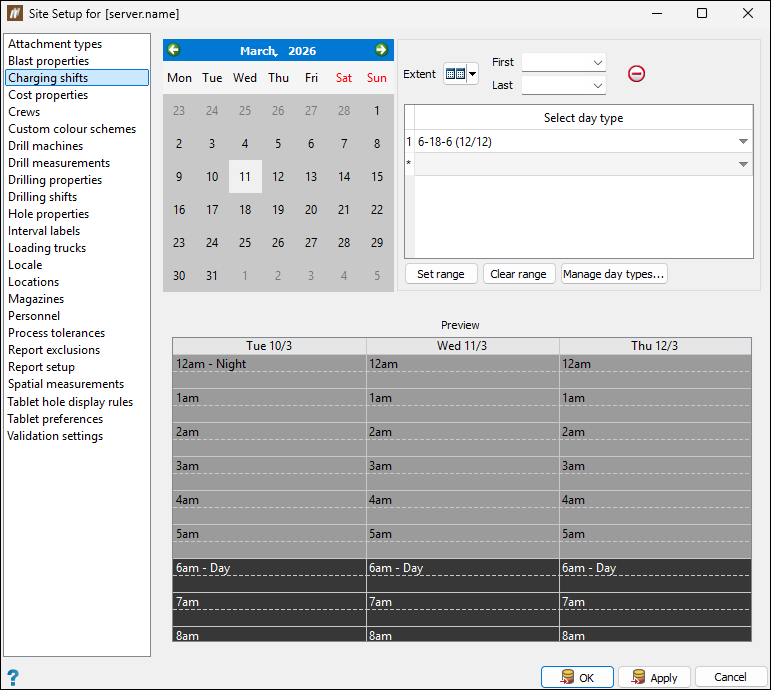Image resolution: width=771 pixels, height=690 pixels.
Task: Click the Clear range button
Action: 519,274
